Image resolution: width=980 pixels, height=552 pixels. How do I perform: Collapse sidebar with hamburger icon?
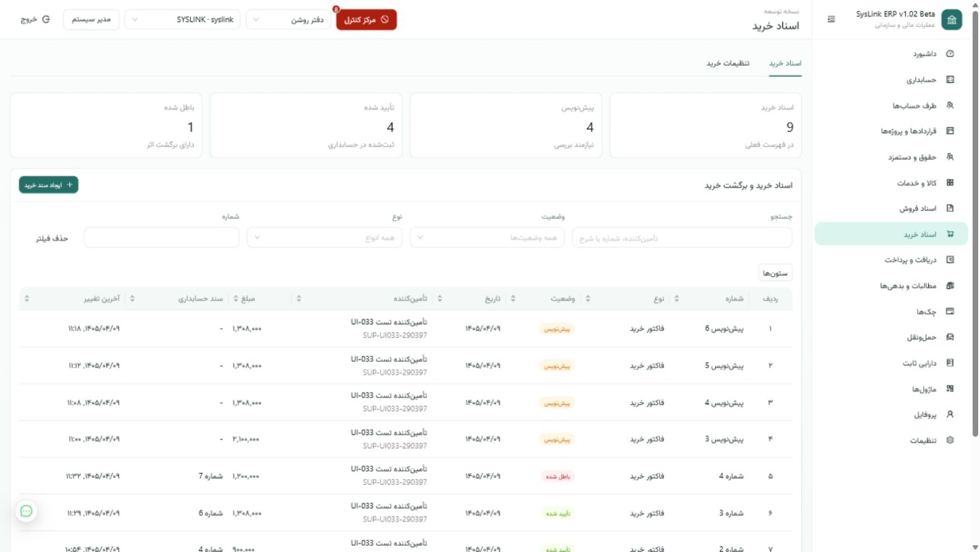[832, 19]
